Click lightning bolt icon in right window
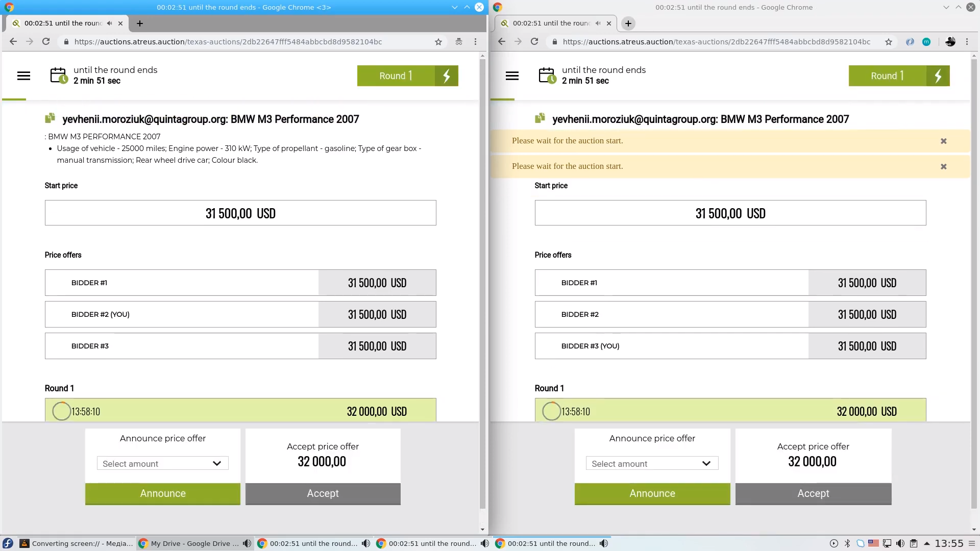 point(938,76)
